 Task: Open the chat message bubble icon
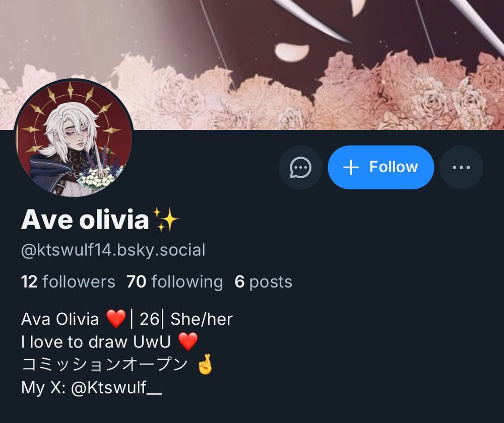pos(300,167)
